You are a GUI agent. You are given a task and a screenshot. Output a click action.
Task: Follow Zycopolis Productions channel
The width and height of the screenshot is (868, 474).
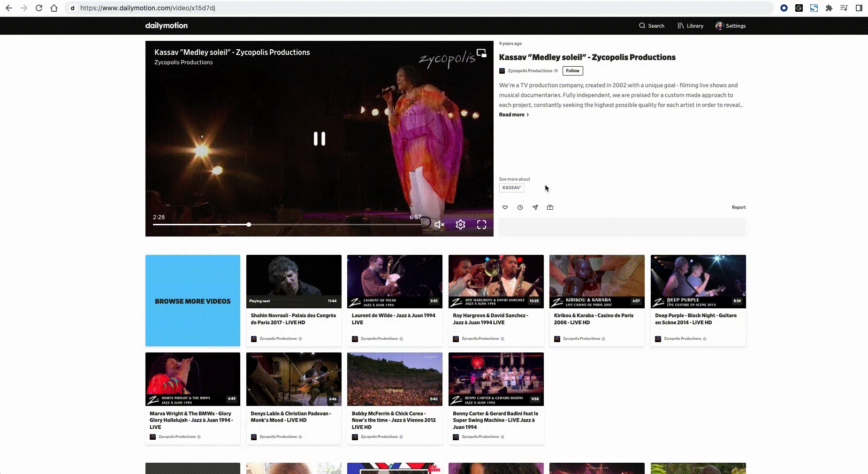[x=572, y=71]
